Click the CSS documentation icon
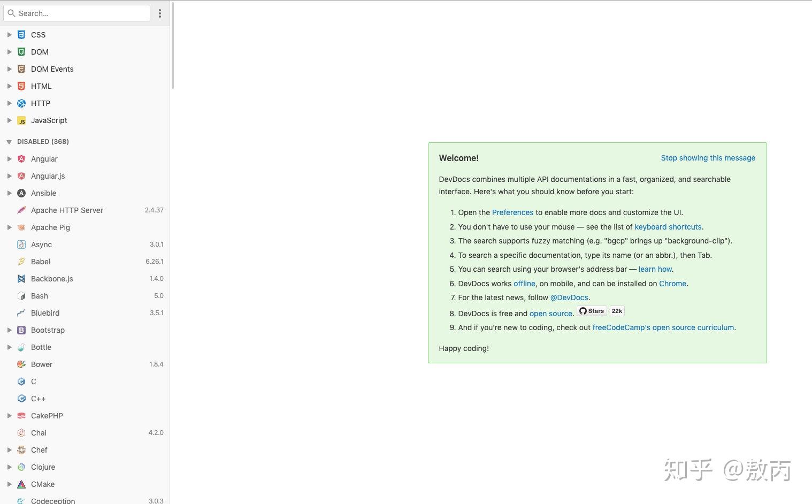The height and width of the screenshot is (504, 812). point(21,35)
